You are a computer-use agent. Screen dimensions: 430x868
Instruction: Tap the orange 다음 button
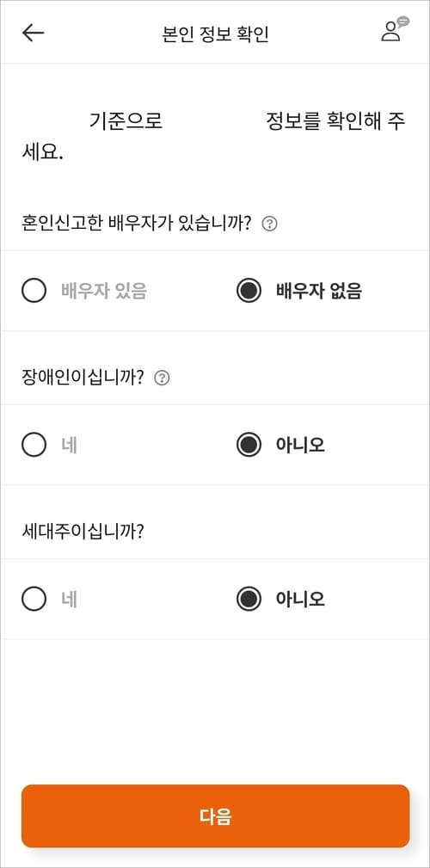point(215,816)
